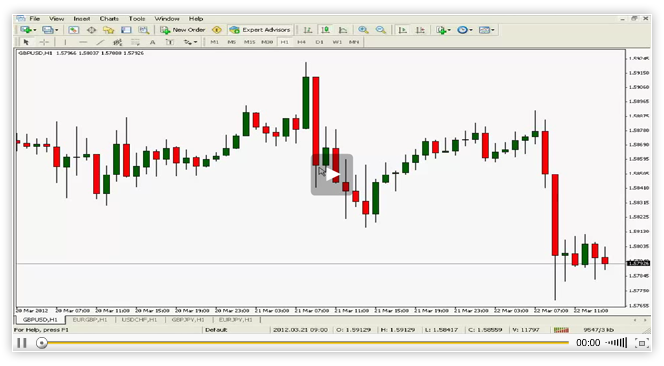Pause the video with the pause button
This screenshot has width=664, height=366.
click(22, 343)
